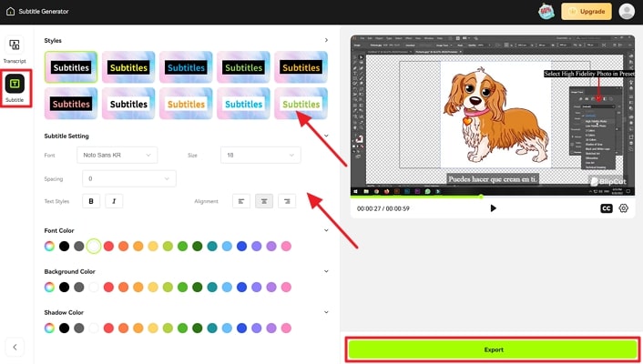Viewport: 643px width, 364px height.
Task: Collapse the Font Color section
Action: [x=326, y=230]
